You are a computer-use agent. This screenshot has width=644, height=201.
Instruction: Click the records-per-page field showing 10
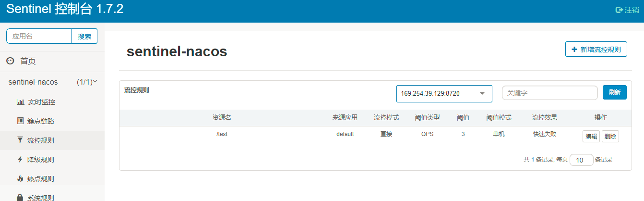click(x=582, y=160)
